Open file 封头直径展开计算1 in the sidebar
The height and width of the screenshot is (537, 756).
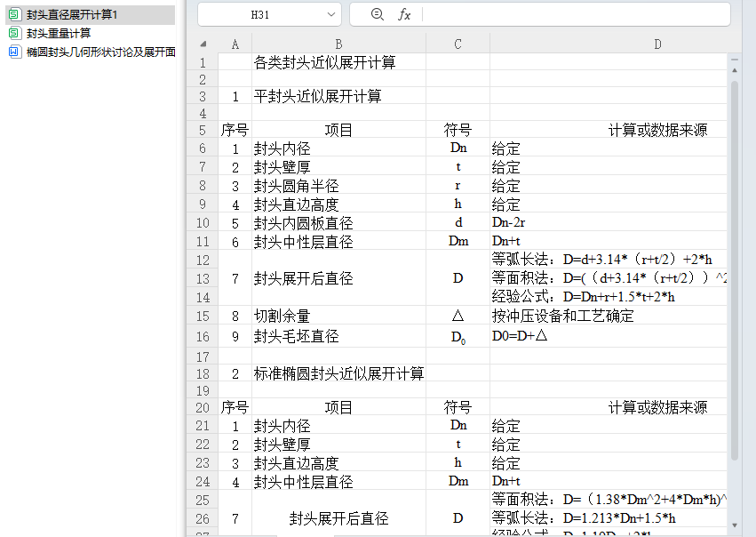pos(90,14)
